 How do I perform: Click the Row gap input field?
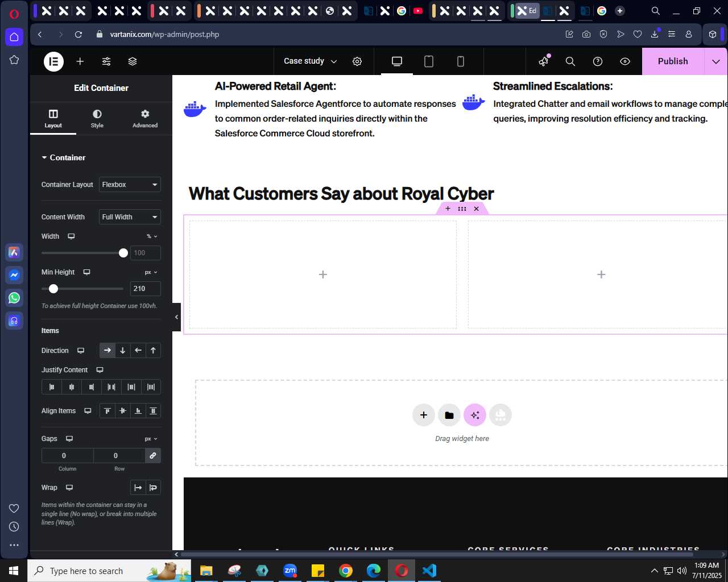coord(119,456)
